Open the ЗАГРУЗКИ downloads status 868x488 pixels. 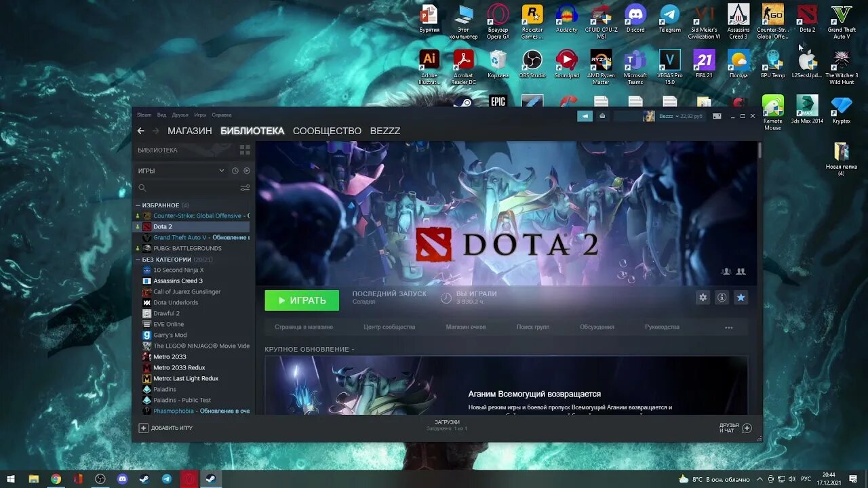pyautogui.click(x=447, y=425)
